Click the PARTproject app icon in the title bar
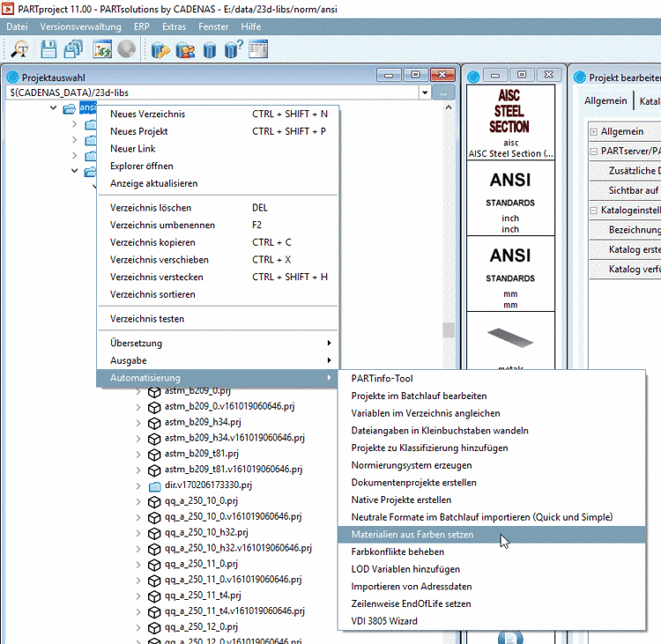Screen dimensions: 661x644 (8, 9)
